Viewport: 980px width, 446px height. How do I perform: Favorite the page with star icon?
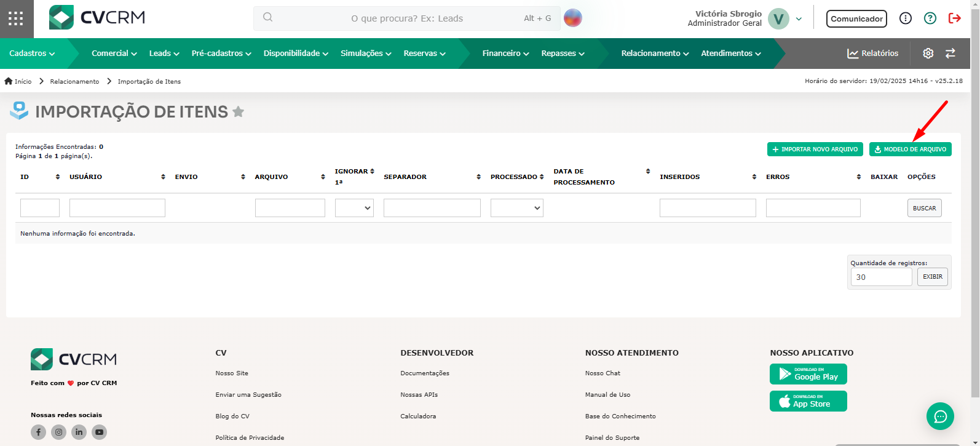tap(239, 111)
